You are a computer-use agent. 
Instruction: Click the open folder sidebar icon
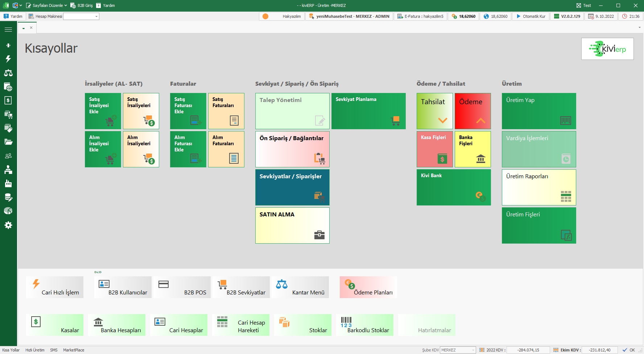click(x=8, y=142)
